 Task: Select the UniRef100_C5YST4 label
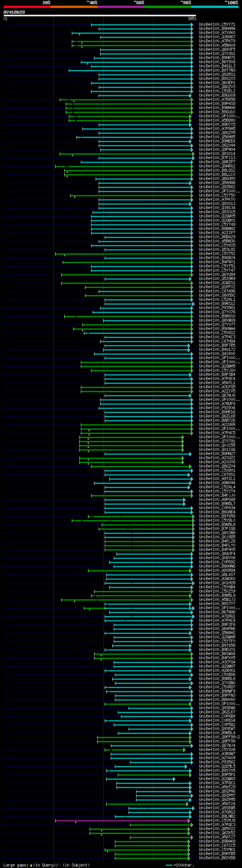click(x=217, y=491)
